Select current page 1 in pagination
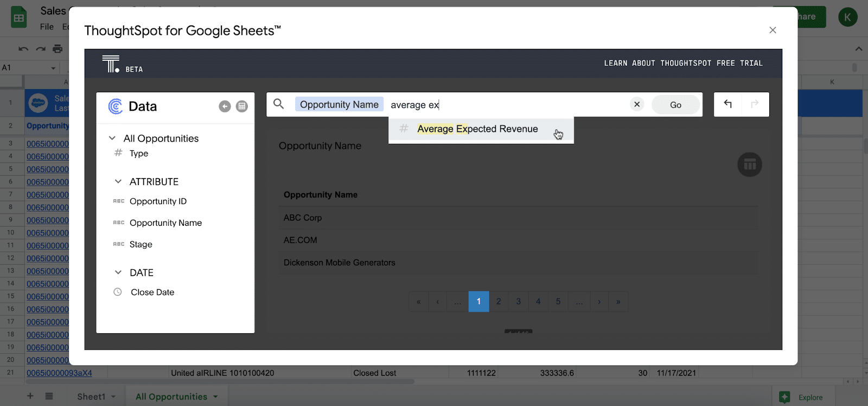The height and width of the screenshot is (406, 868). [478, 301]
